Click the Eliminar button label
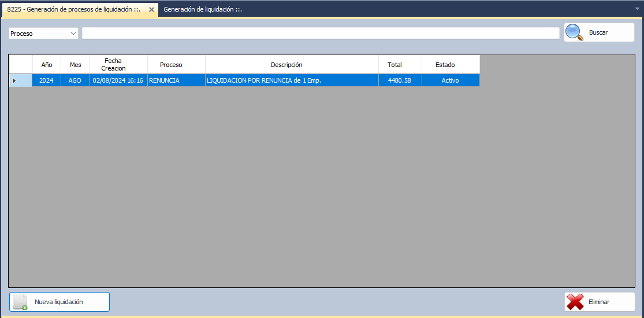644x318 pixels. point(598,302)
